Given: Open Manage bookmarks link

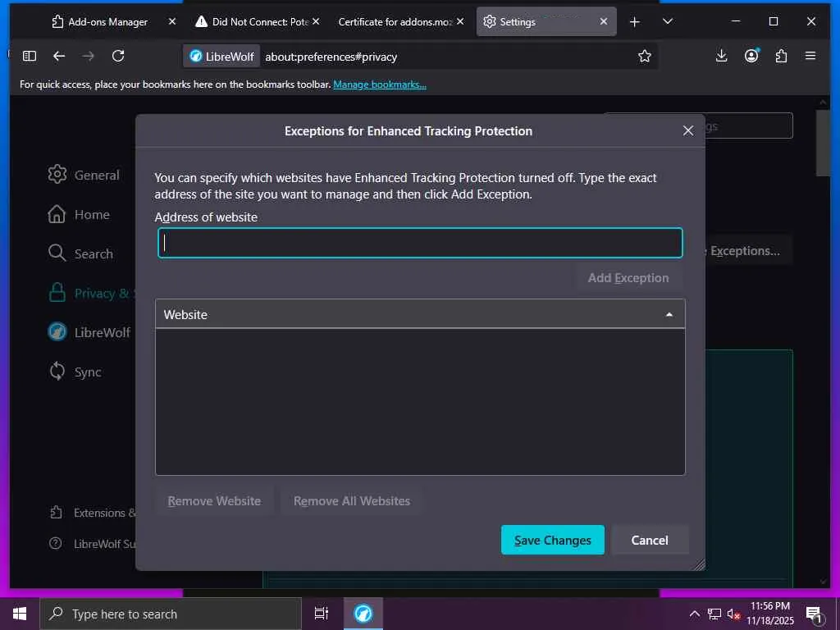Looking at the screenshot, I should pyautogui.click(x=380, y=84).
